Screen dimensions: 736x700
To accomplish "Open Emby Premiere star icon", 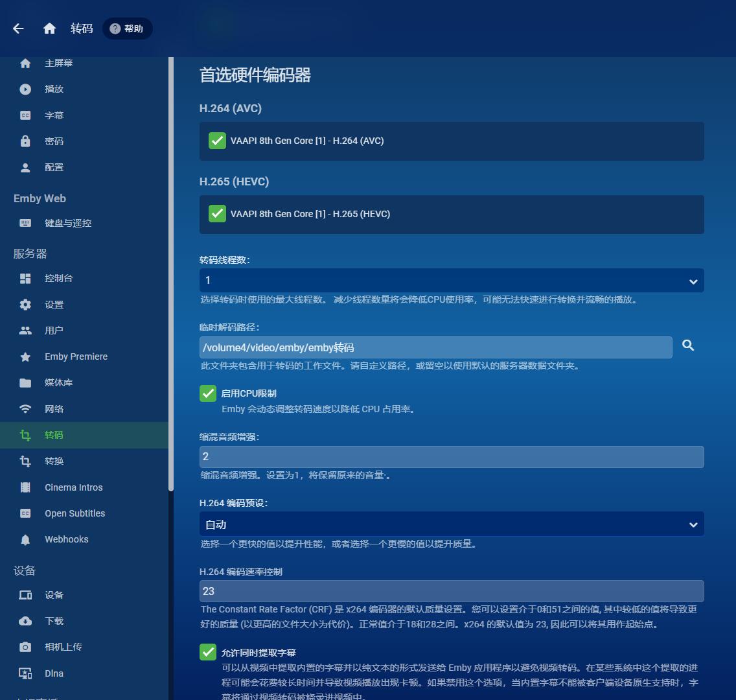I will tap(25, 357).
